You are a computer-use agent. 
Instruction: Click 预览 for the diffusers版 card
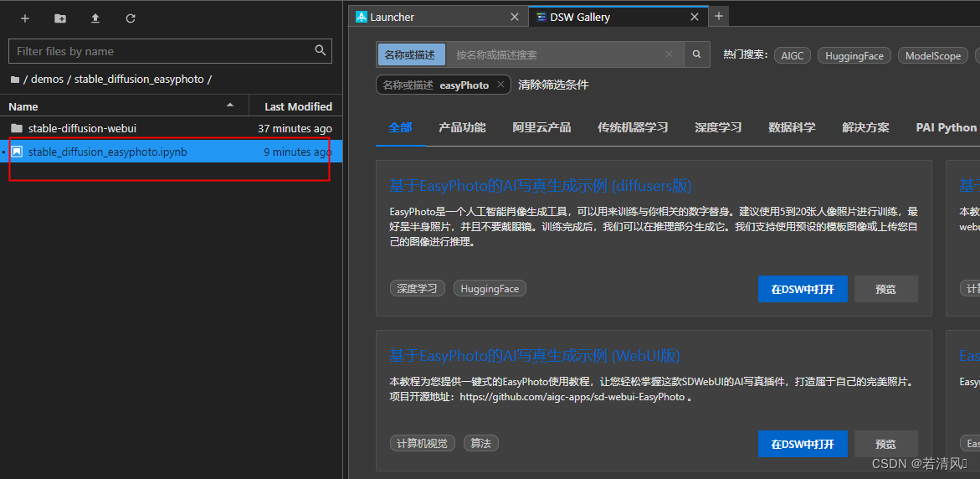click(x=886, y=289)
